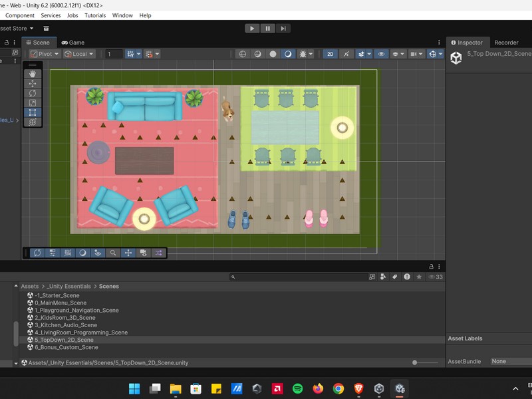Switch to the Game tab
The width and height of the screenshot is (532, 399).
(72, 42)
